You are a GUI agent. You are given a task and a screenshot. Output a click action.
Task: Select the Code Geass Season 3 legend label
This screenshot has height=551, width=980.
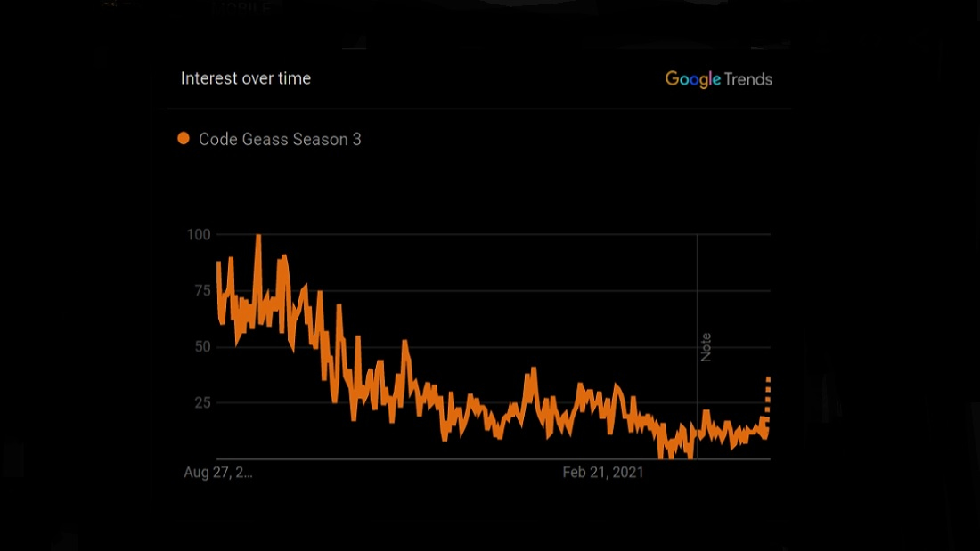pyautogui.click(x=280, y=140)
